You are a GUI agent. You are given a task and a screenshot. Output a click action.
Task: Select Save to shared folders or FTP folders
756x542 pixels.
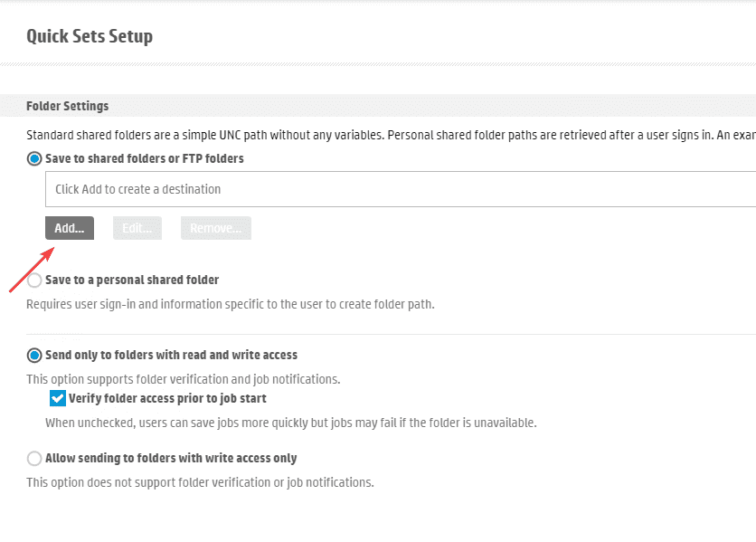[x=35, y=158]
